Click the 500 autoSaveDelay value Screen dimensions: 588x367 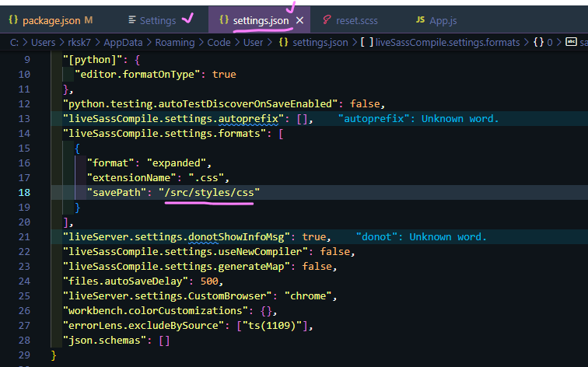209,281
